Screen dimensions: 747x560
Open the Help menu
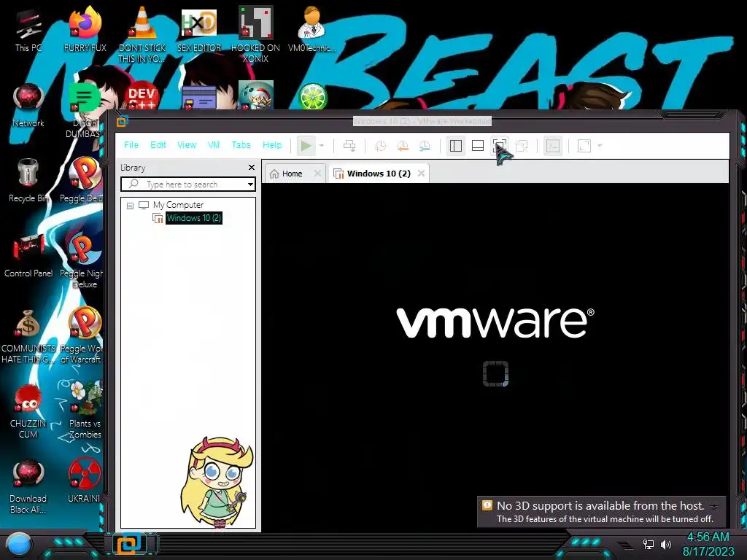coord(272,145)
